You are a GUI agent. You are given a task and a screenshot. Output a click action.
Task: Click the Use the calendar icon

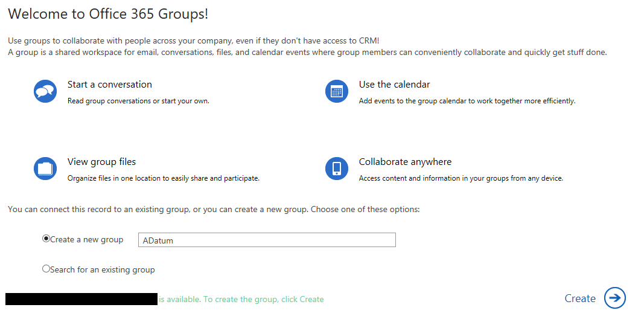point(337,91)
